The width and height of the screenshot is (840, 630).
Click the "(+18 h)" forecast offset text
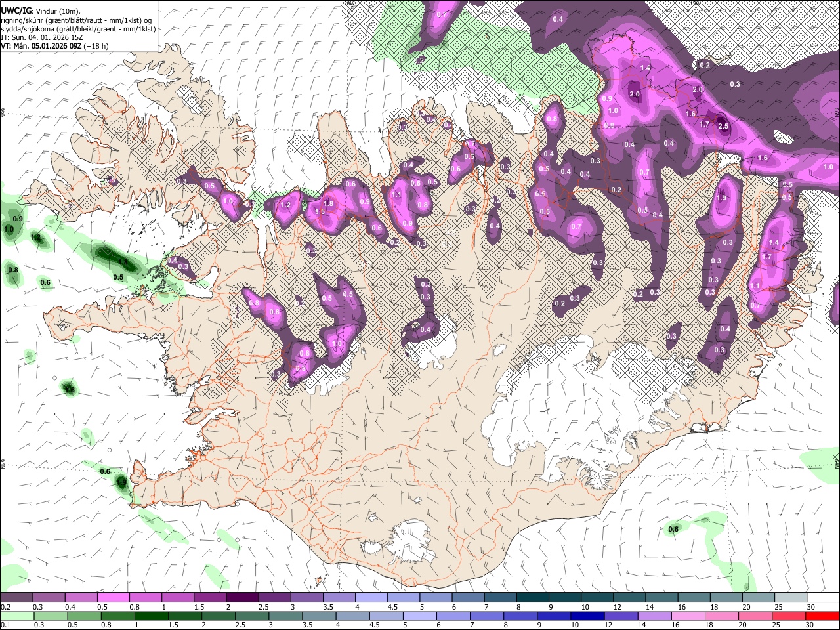pos(96,46)
